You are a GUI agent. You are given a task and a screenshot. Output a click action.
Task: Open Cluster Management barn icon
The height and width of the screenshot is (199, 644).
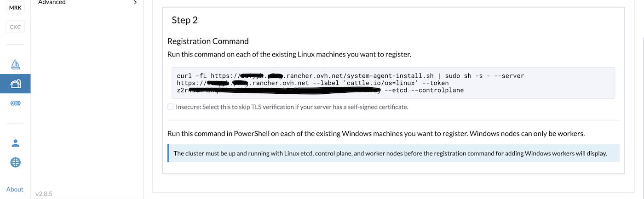click(15, 84)
